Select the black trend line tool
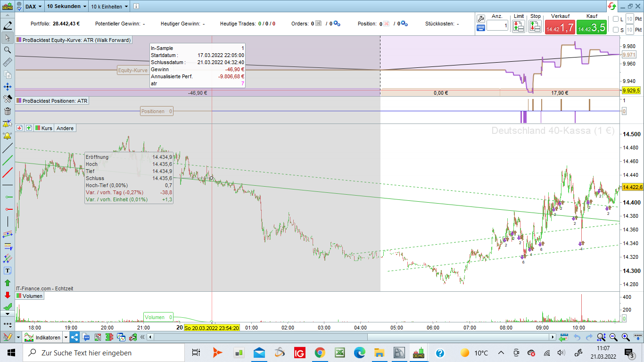Viewport: 644px width, 362px height. pos(8,148)
